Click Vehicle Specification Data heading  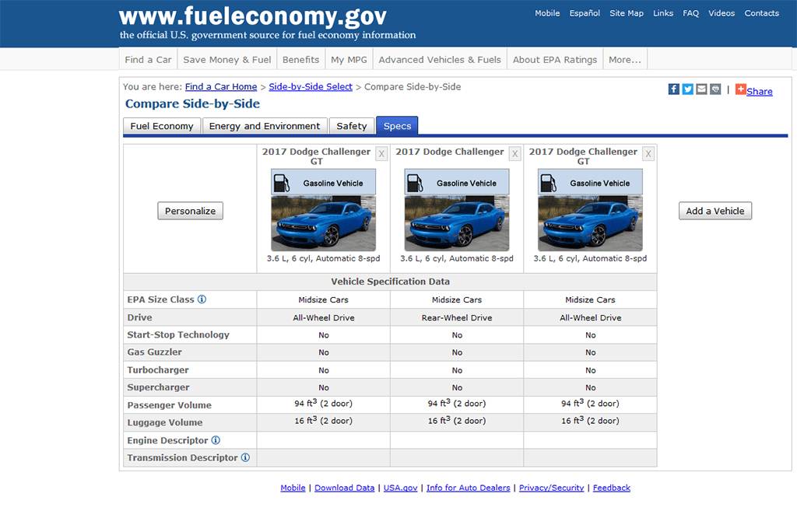[391, 282]
